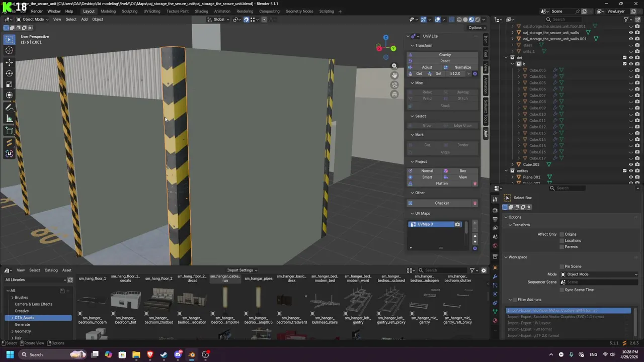
Task: Switch perspective/orthographic with the grid icon
Action: tap(394, 95)
